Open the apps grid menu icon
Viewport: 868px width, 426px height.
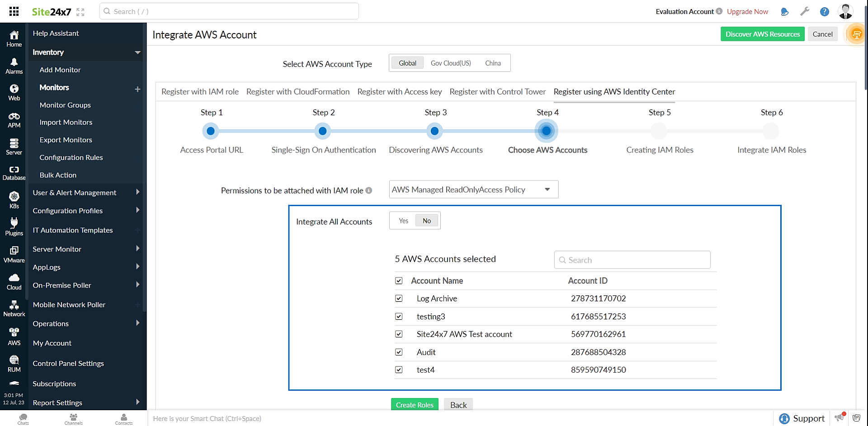pos(14,11)
